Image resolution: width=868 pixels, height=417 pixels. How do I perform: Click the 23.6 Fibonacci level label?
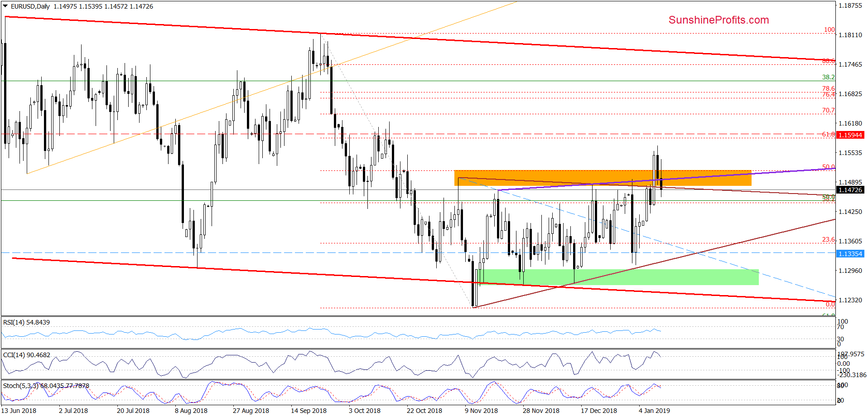click(829, 239)
